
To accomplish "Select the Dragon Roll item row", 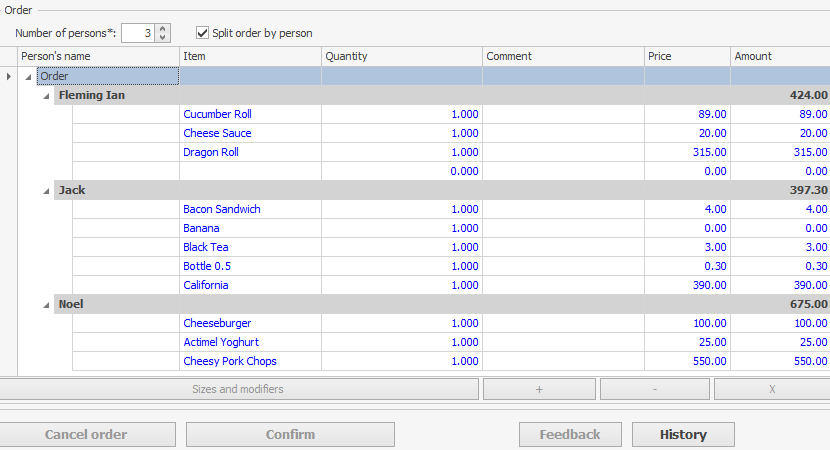I will (210, 153).
